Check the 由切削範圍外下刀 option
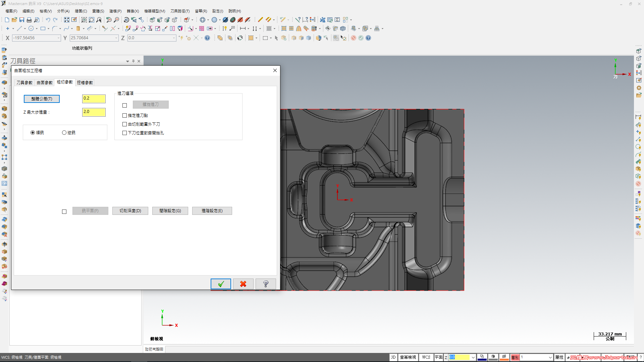Image resolution: width=644 pixels, height=362 pixels. coord(125,124)
